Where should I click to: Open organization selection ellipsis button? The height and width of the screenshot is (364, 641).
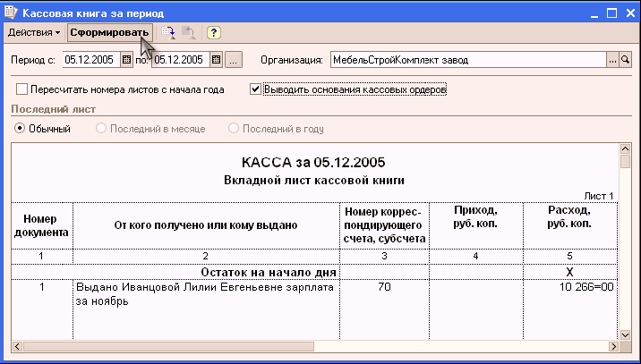pos(612,60)
